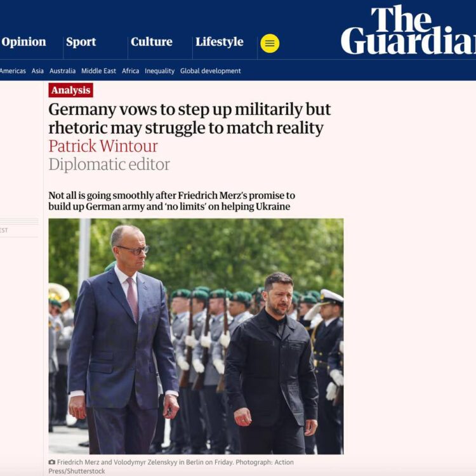Click the red Analysis label
Viewport: 476px width, 476px height.
point(70,90)
